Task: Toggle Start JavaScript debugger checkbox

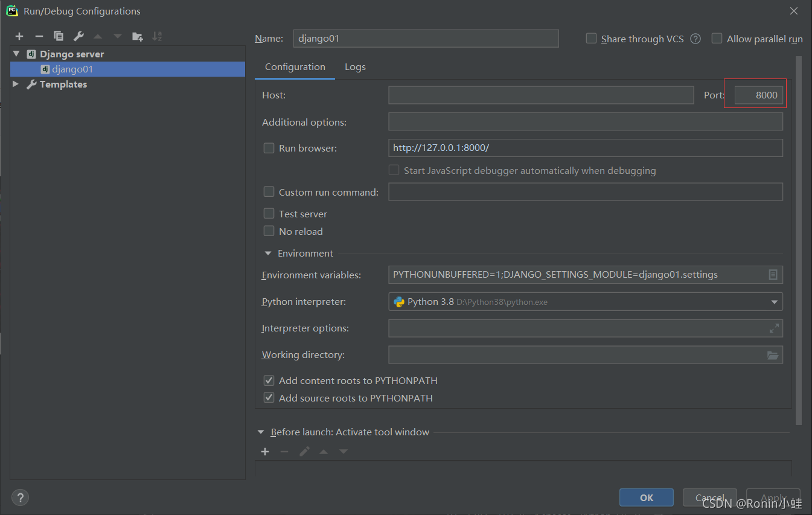Action: [x=394, y=170]
